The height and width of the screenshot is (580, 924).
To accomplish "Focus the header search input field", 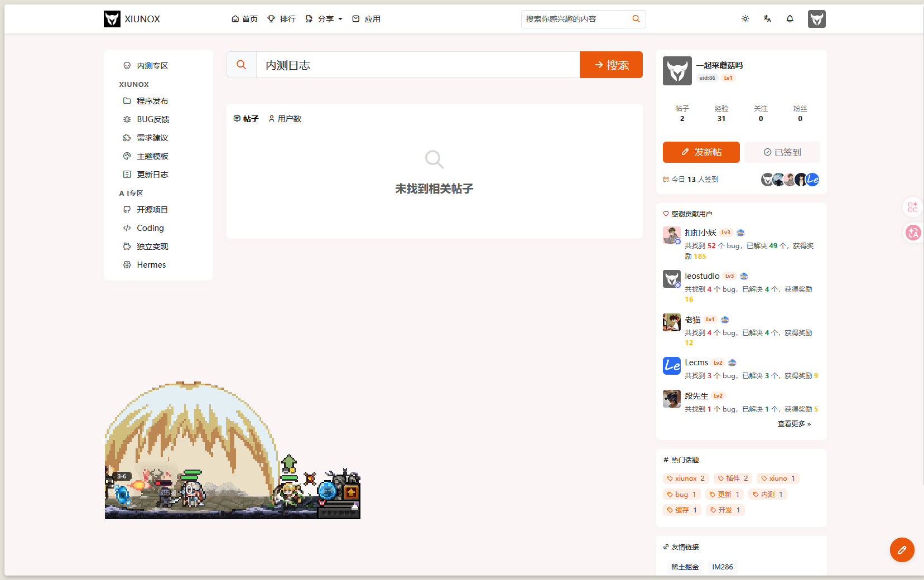I will pos(575,19).
